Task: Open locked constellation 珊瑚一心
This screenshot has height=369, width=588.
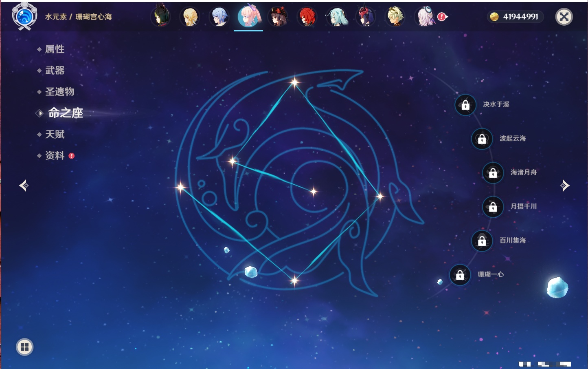Action: tap(460, 274)
